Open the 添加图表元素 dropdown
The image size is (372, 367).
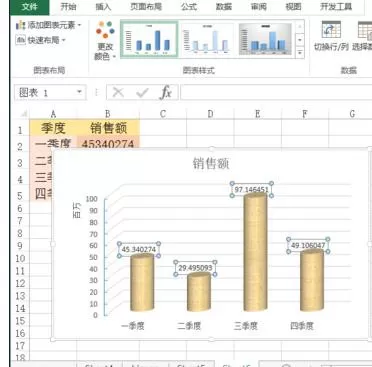(x=48, y=25)
